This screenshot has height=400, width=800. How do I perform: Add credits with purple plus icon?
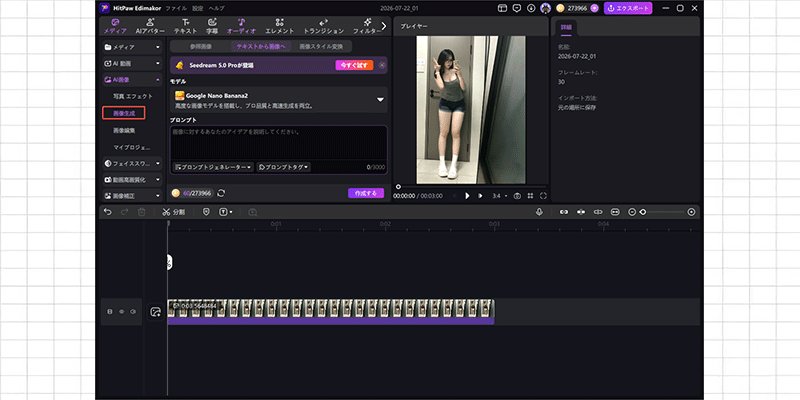(594, 8)
